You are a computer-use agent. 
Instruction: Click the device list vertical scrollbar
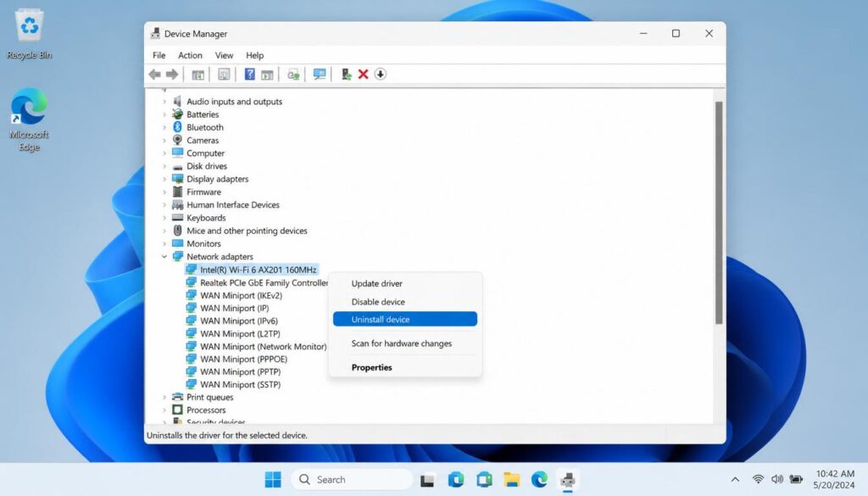[x=719, y=213]
